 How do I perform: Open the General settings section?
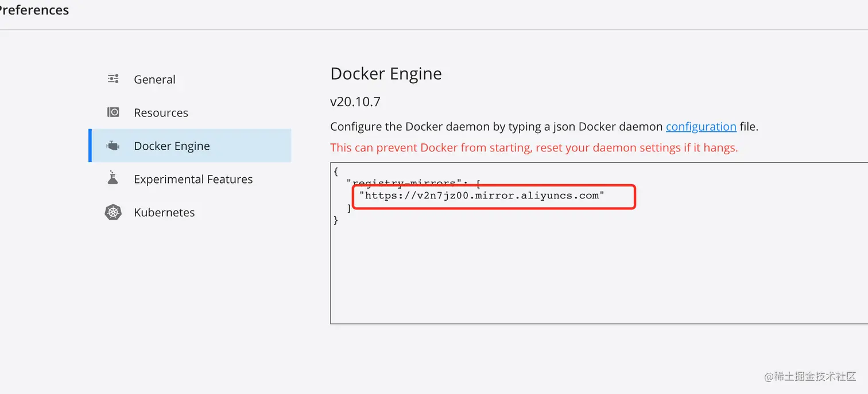click(154, 80)
